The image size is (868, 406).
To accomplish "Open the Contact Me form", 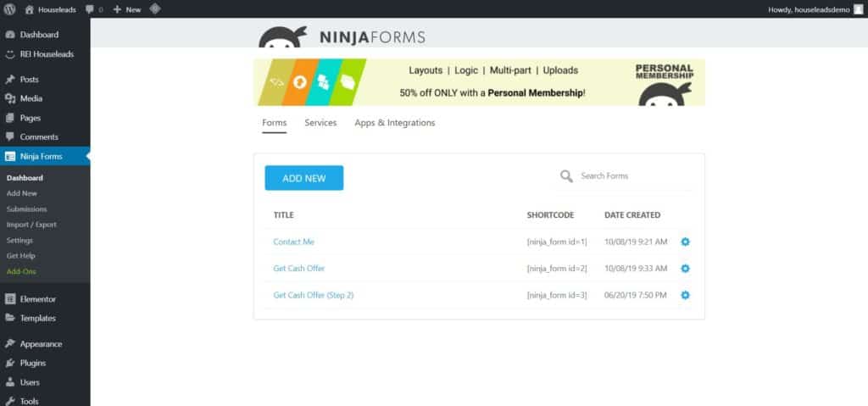I will (x=294, y=242).
